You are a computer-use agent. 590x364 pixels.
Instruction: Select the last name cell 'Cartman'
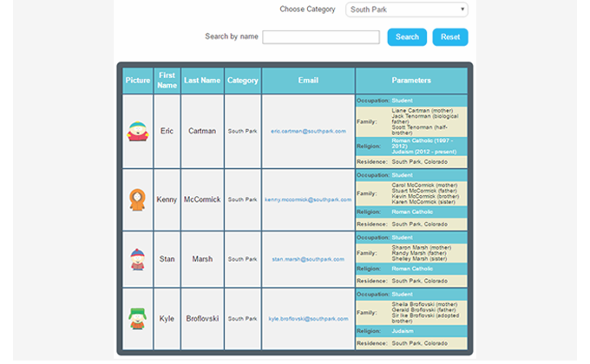202,131
